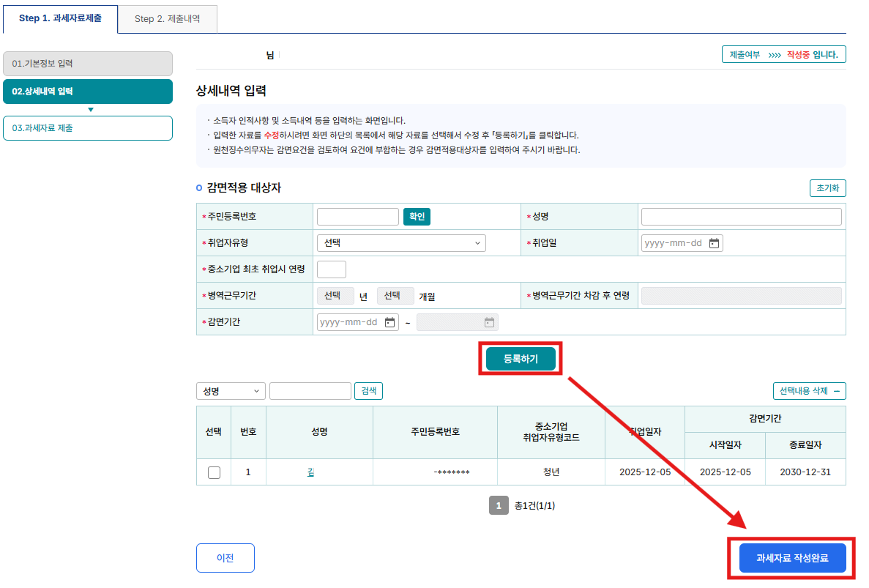Tick the checkbox for row 1
The height and width of the screenshot is (588, 869).
214,472
